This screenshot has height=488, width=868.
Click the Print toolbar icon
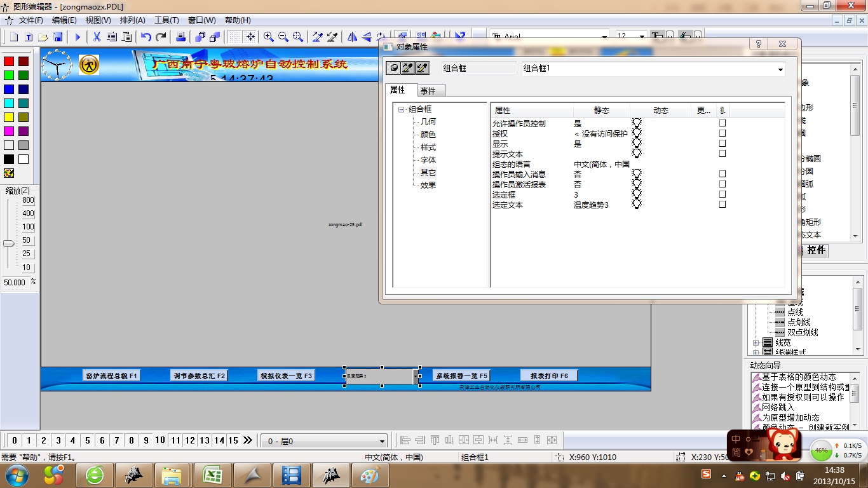180,37
